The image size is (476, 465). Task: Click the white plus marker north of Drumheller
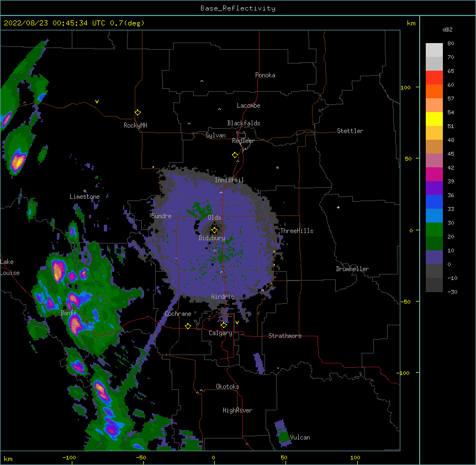click(338, 207)
